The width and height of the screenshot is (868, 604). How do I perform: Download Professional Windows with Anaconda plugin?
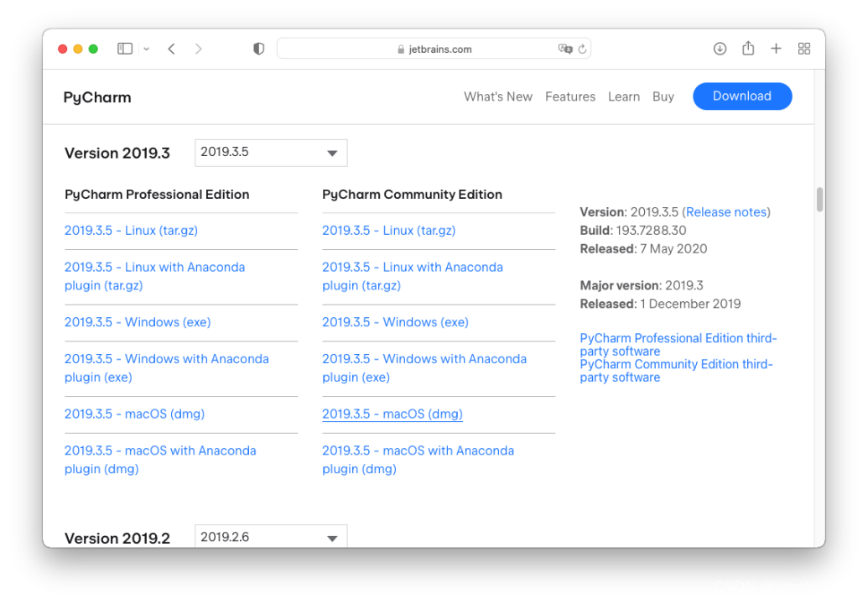pos(167,368)
